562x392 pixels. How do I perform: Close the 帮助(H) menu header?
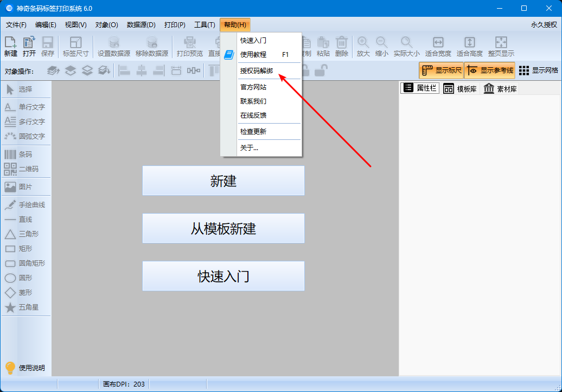235,25
